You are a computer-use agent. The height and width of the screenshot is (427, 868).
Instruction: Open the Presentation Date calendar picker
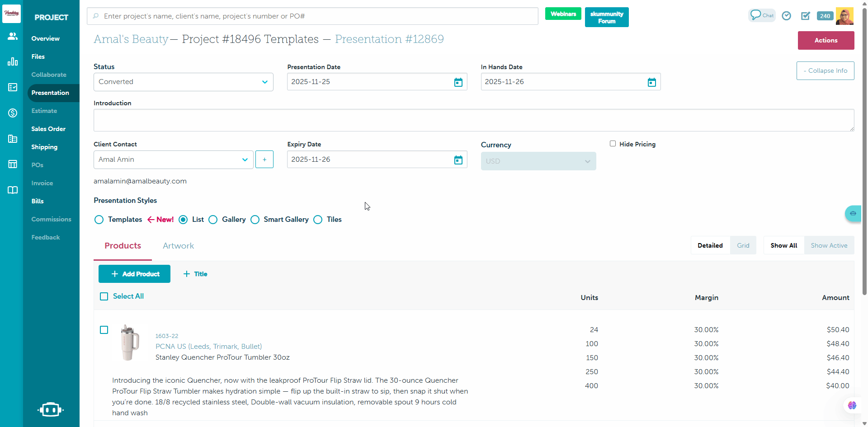[458, 82]
